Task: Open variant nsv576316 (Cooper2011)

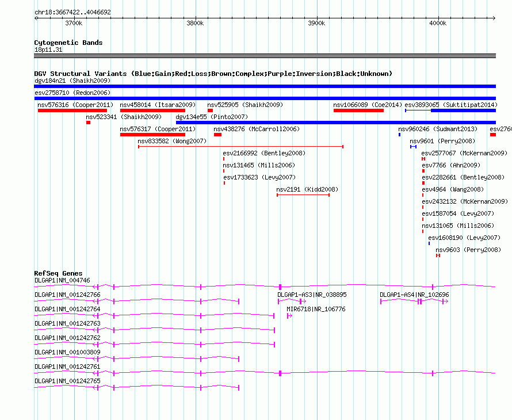Action: [75, 105]
